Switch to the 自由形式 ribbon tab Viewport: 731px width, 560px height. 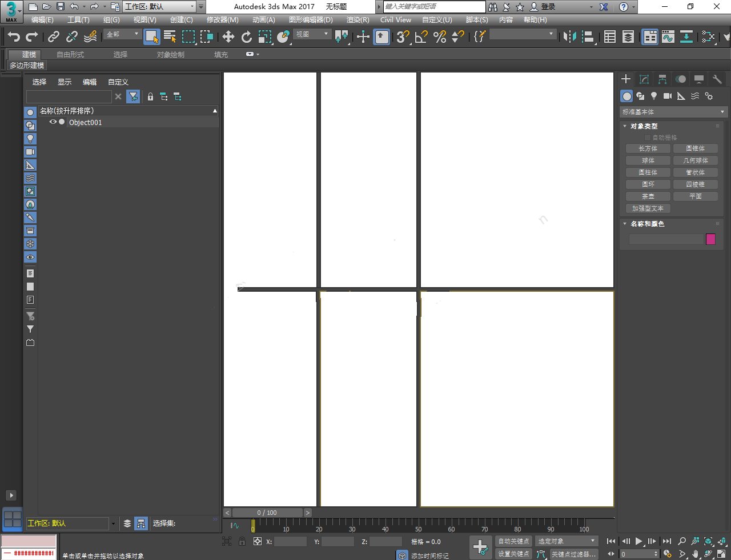[x=70, y=55]
